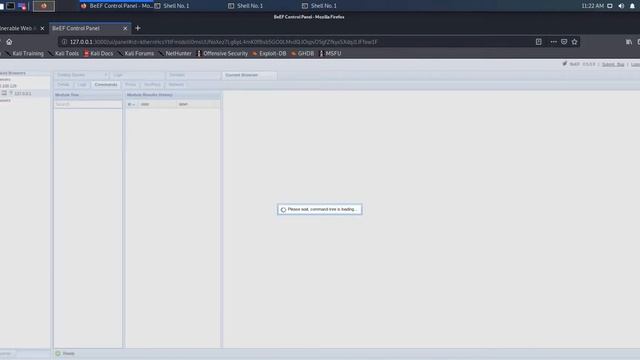Bookmark this page with the star icon
The height and width of the screenshot is (360, 640).
[575, 42]
